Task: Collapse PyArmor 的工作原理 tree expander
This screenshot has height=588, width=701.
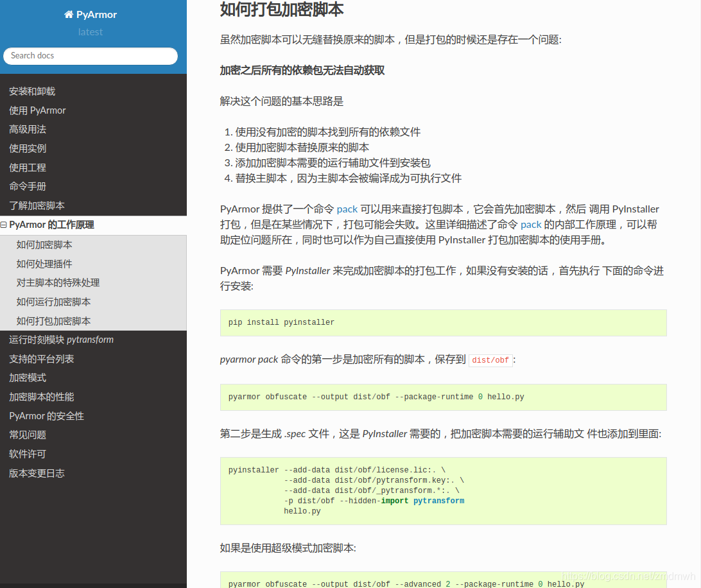Action: pos(4,225)
